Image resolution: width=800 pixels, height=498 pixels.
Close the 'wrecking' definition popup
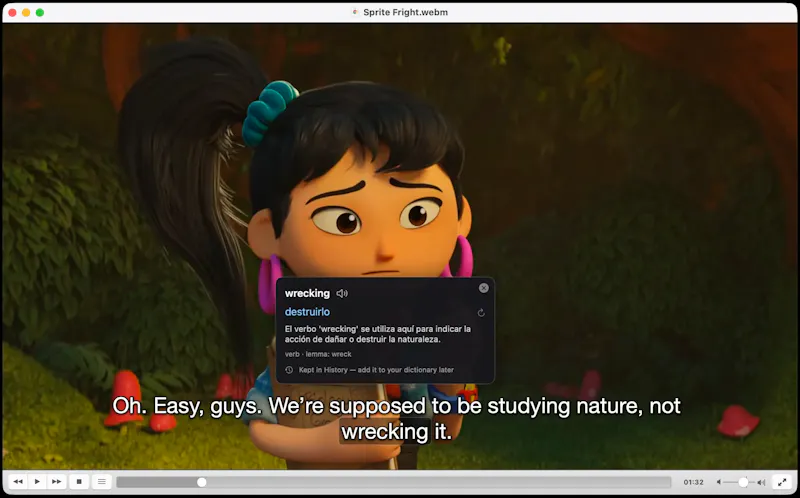pyautogui.click(x=484, y=288)
